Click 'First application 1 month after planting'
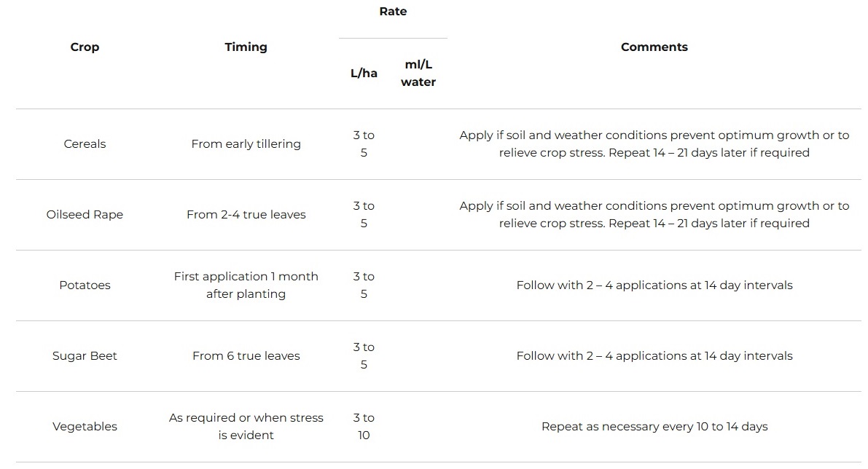Screen dimensions: 868x469 click(246, 285)
